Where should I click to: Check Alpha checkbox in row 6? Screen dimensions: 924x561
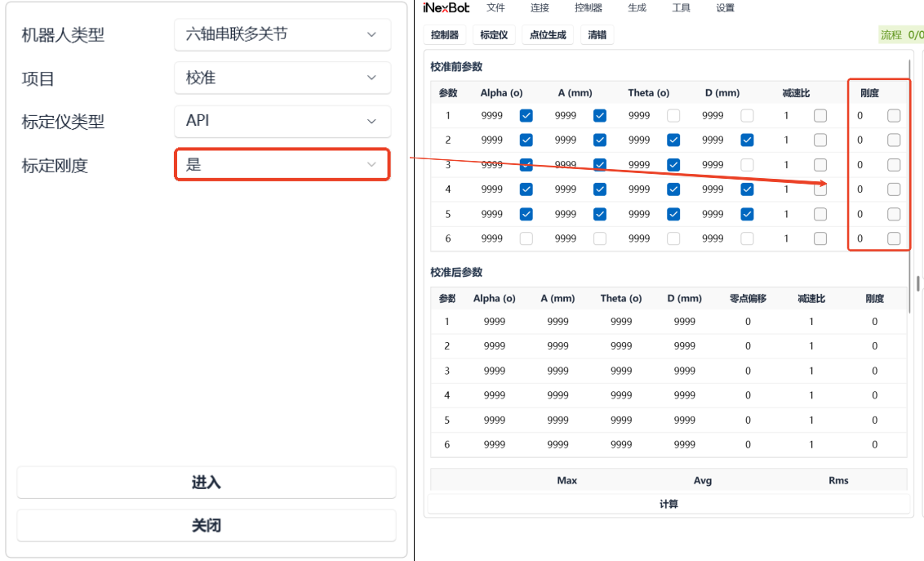point(526,238)
